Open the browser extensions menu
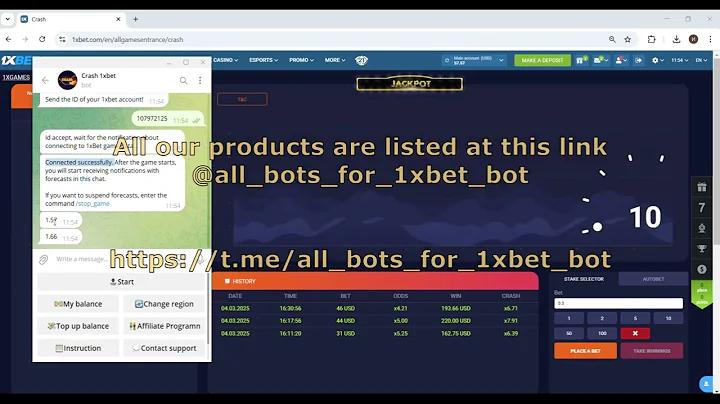720x404 pixels. click(x=652, y=39)
